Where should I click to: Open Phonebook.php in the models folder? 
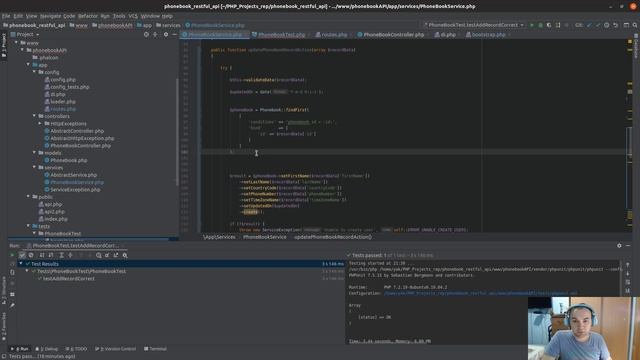69,160
